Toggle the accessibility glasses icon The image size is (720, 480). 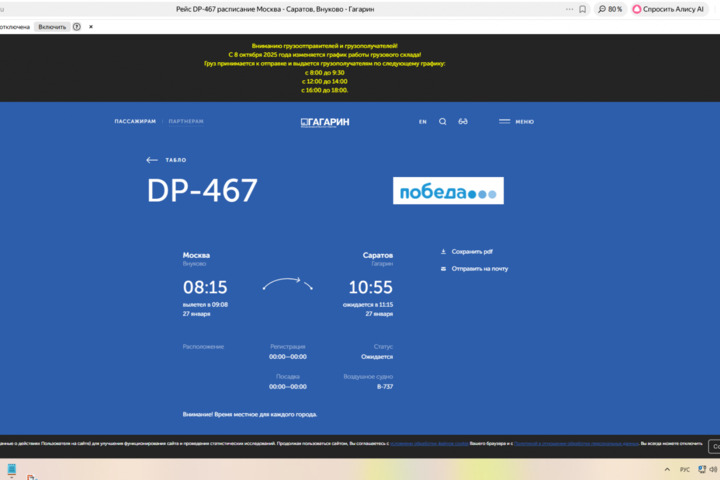(463, 122)
